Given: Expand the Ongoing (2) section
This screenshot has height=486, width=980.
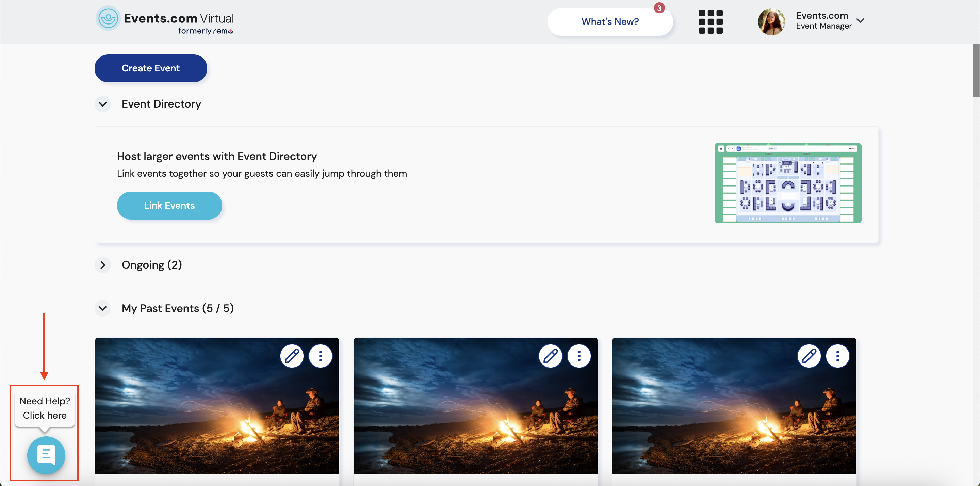Looking at the screenshot, I should (x=103, y=265).
